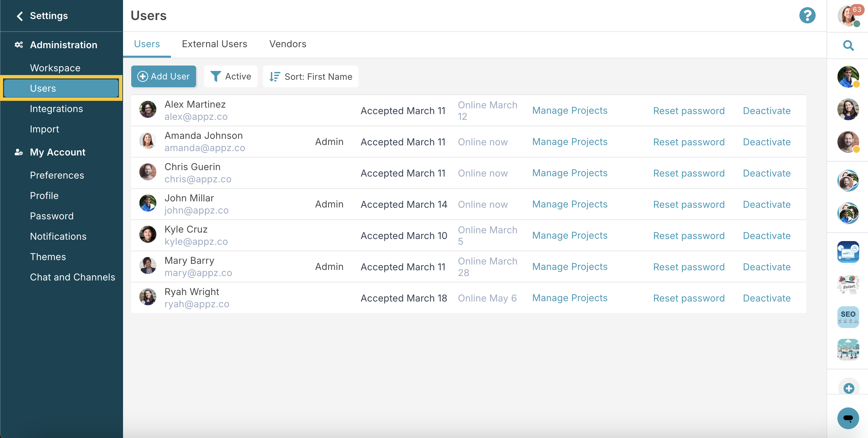Image resolution: width=868 pixels, height=438 pixels.
Task: Manage Projects for Ryah Wright
Action: point(570,298)
